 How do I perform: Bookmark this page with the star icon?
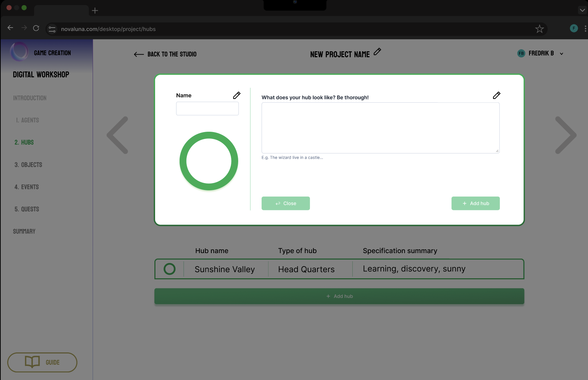tap(539, 29)
